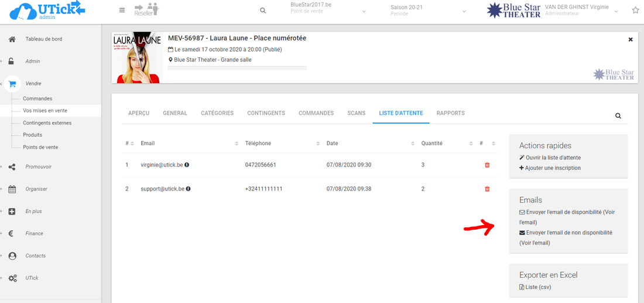Click the hamburger menu icon
644x303 pixels.
point(122,10)
